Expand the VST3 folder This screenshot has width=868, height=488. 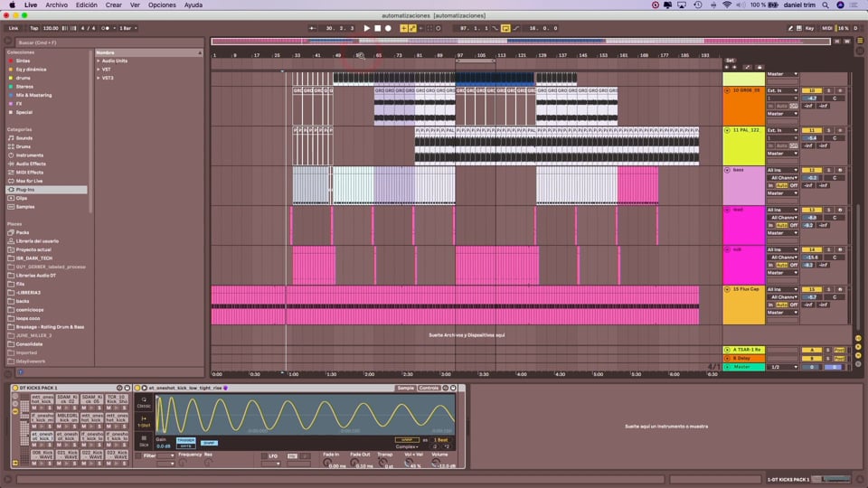click(99, 78)
